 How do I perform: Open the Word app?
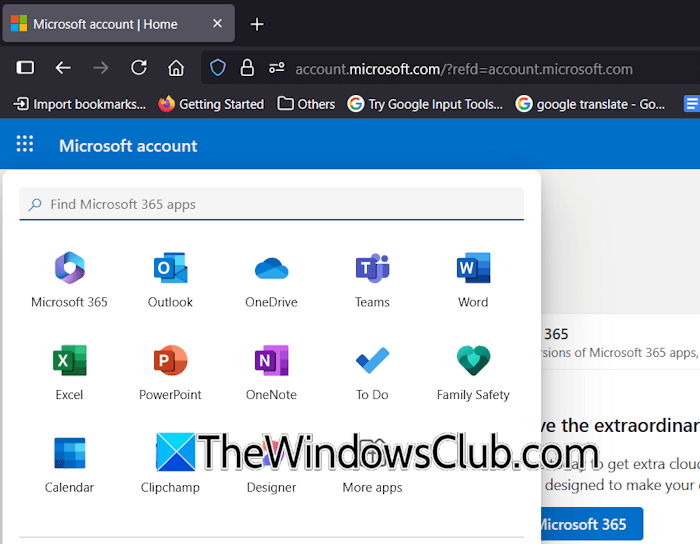point(473,268)
